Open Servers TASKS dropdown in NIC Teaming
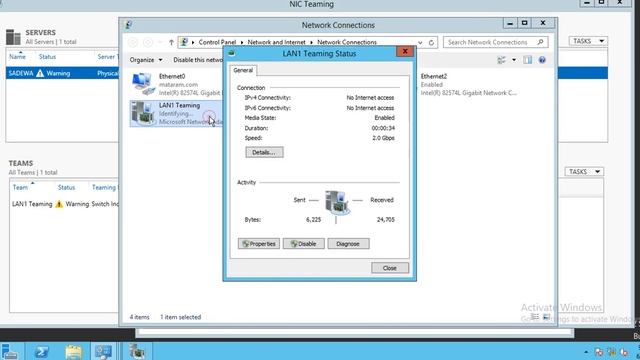640x360 pixels. pyautogui.click(x=588, y=41)
